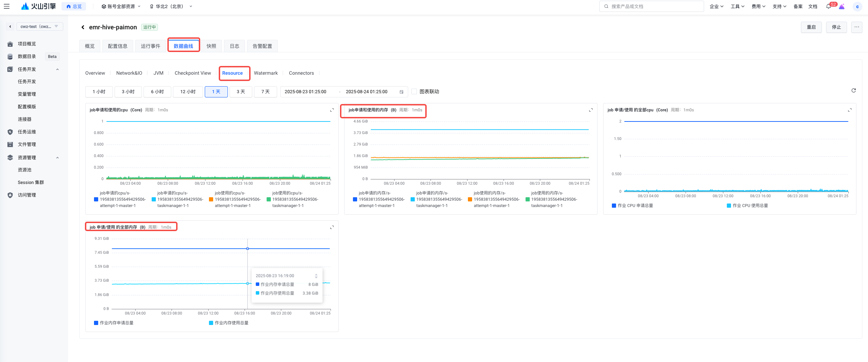Viewport: 868px width, 362px height.
Task: Open the 告警配置 tab
Action: [x=262, y=46]
